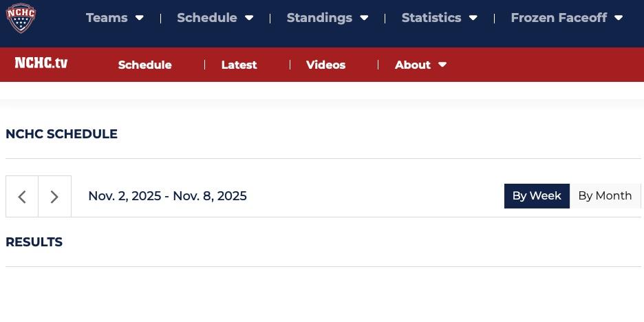Expand the Standings dropdown arrow

coord(364,18)
